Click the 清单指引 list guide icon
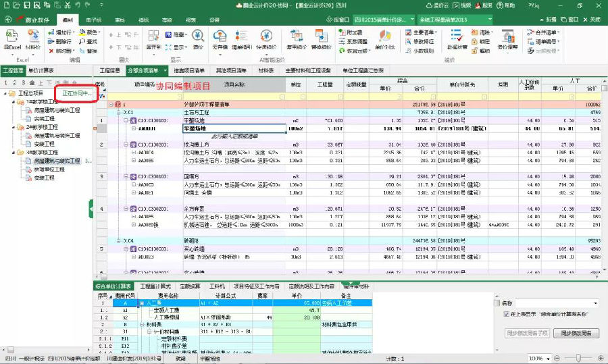The width and height of the screenshot is (608, 364). coord(243,36)
